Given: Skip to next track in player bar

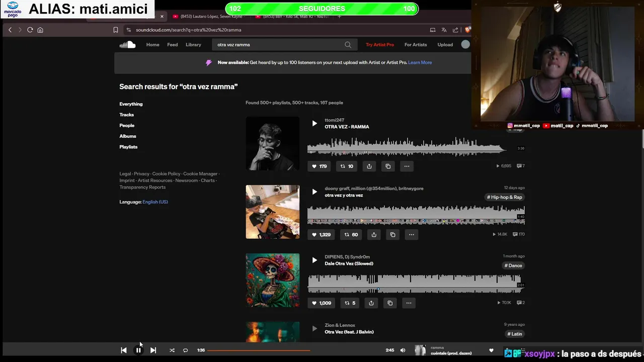Looking at the screenshot, I should 153,350.
